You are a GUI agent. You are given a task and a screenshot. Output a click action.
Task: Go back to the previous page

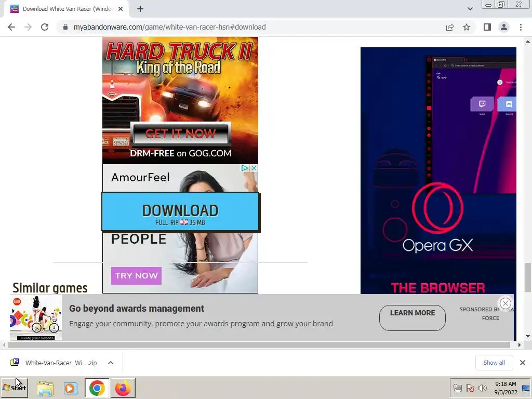(x=11, y=27)
